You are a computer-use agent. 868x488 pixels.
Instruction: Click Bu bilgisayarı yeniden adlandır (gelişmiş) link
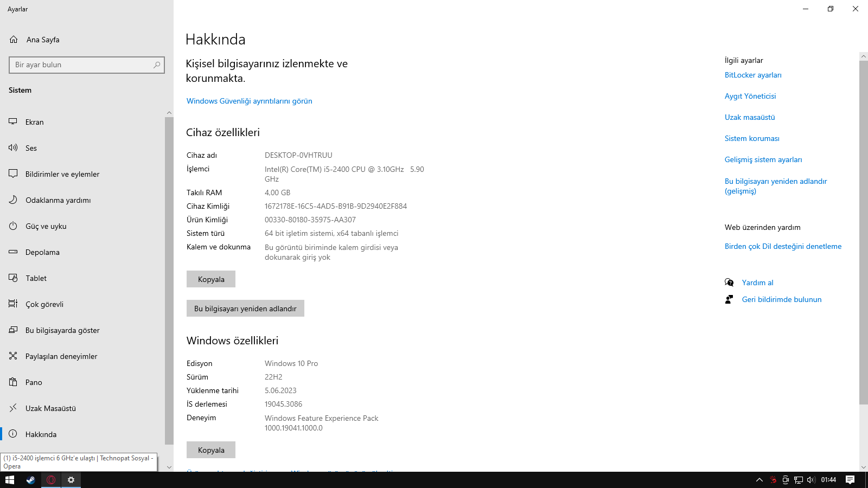776,186
